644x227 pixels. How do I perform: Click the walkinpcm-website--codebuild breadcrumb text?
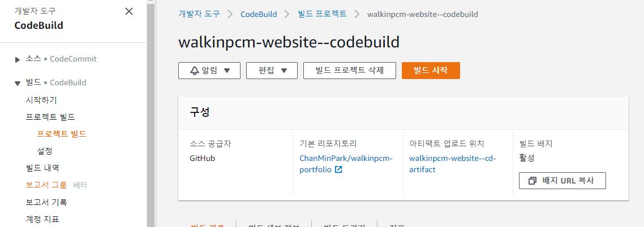423,14
